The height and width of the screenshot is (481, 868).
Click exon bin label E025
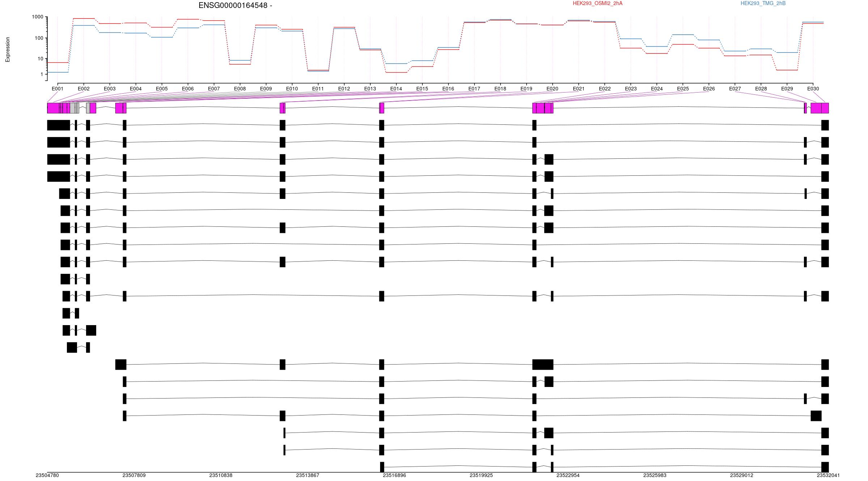click(683, 89)
